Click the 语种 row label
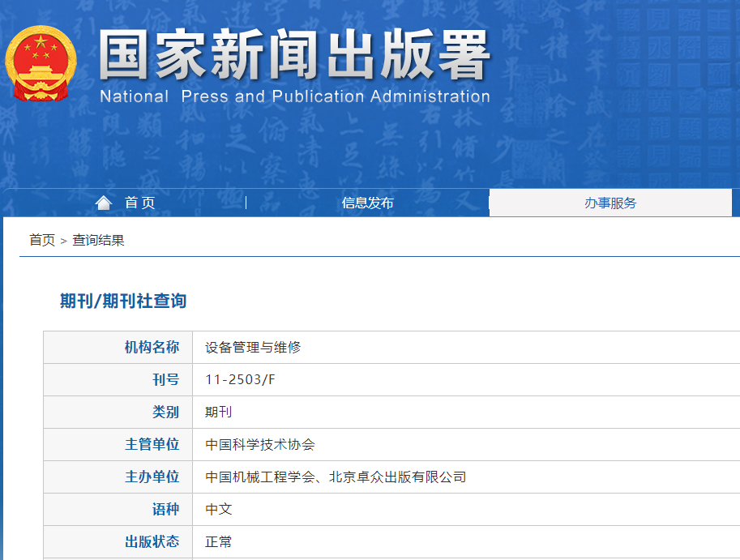Image resolution: width=740 pixels, height=560 pixels. [165, 509]
